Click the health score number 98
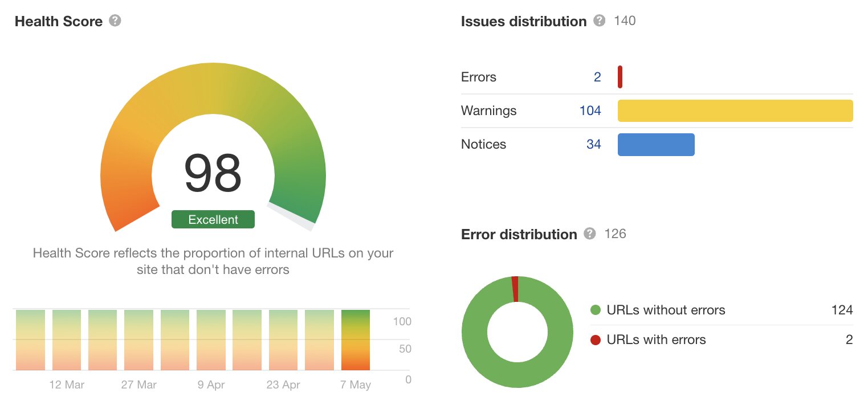 pyautogui.click(x=213, y=174)
